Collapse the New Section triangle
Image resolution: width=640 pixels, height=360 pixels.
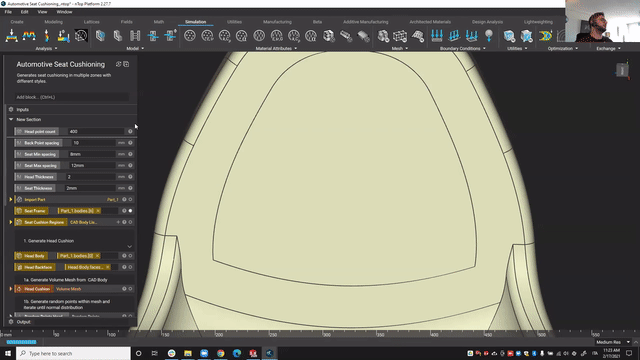(x=11, y=120)
